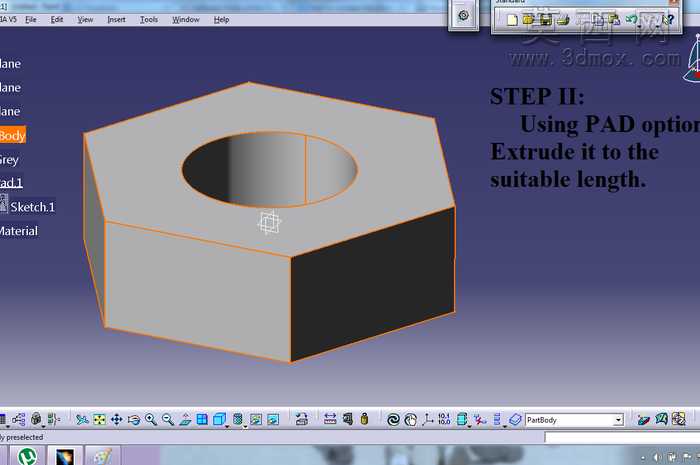Select the Body node in the tree
The width and height of the screenshot is (700, 465).
pos(12,135)
